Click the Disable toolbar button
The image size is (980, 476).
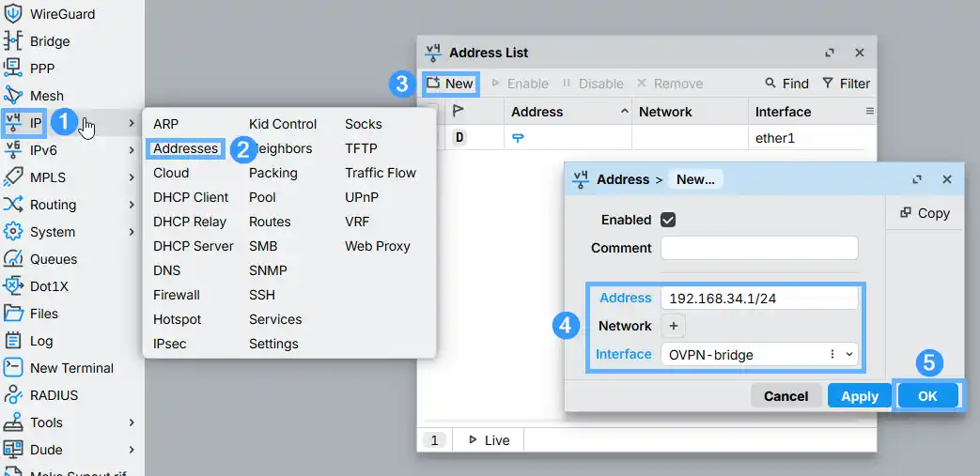593,83
